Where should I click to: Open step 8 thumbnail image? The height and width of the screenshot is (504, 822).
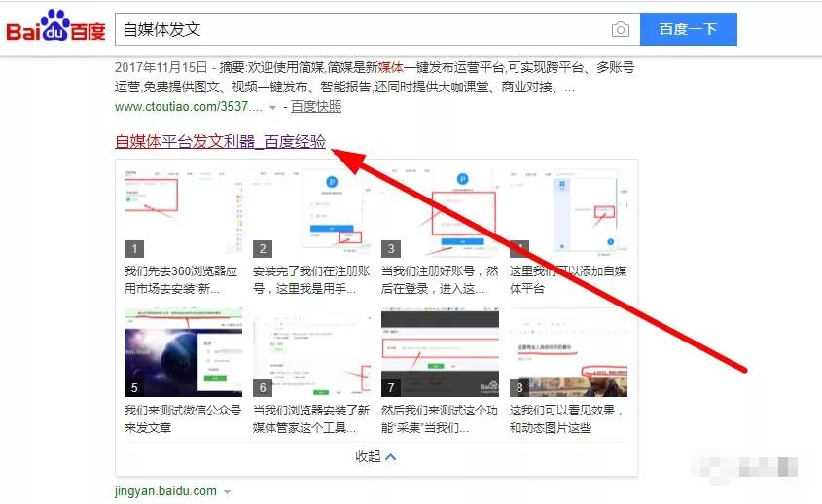click(x=568, y=352)
